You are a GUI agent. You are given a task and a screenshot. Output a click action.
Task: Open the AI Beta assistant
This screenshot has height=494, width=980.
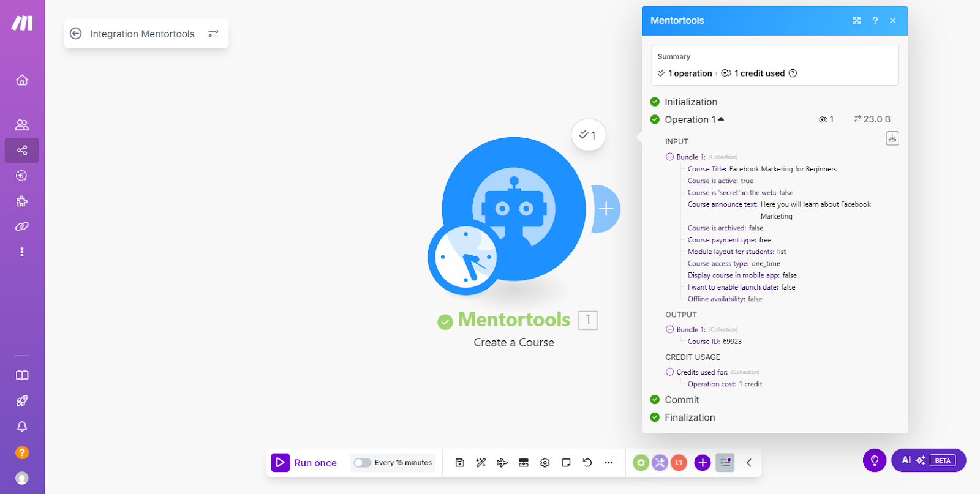tap(929, 460)
